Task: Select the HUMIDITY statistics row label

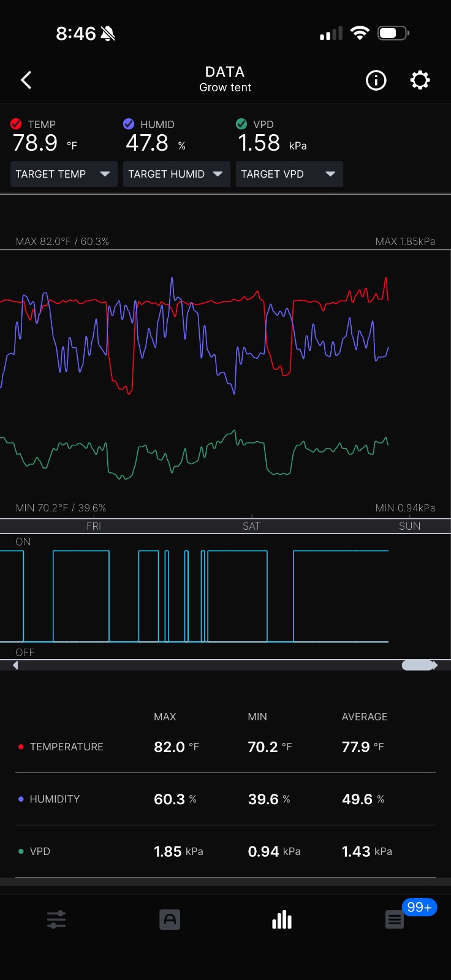Action: (x=55, y=799)
